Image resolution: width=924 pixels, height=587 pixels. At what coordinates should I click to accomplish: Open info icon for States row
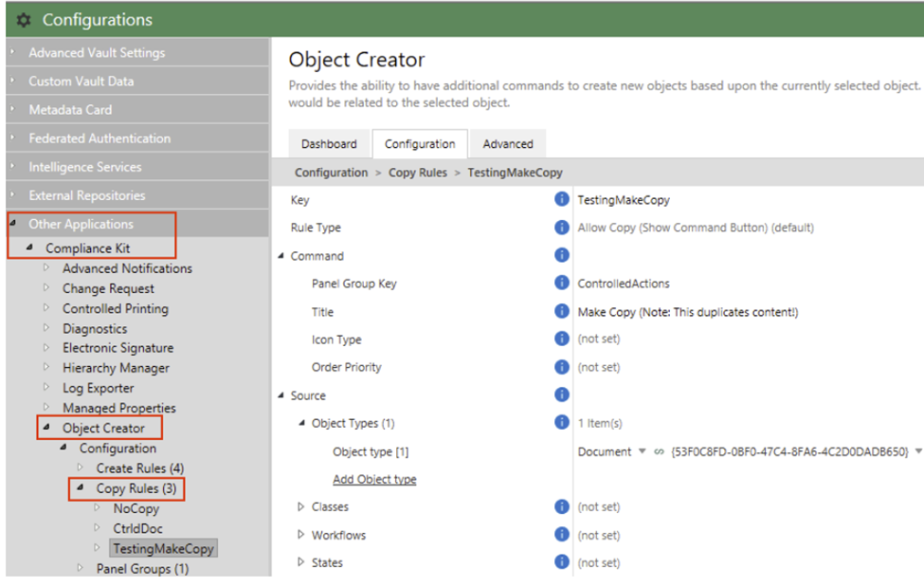562,562
